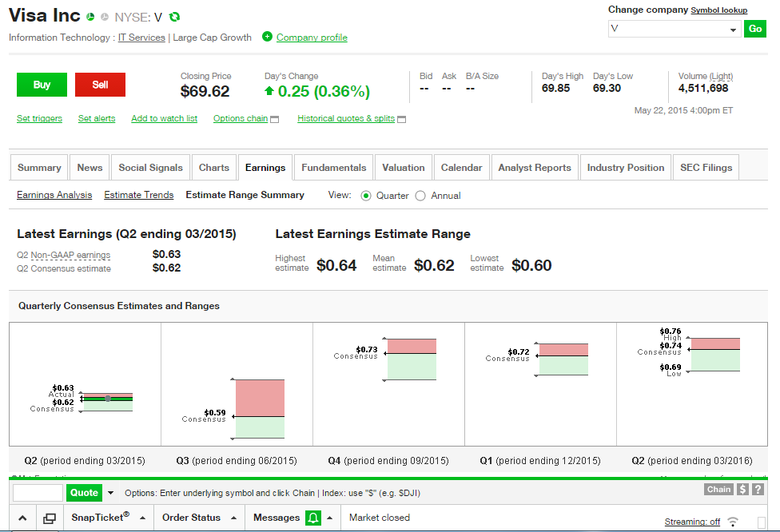780x532 pixels.
Task: Click the quote symbol input field
Action: coord(38,493)
